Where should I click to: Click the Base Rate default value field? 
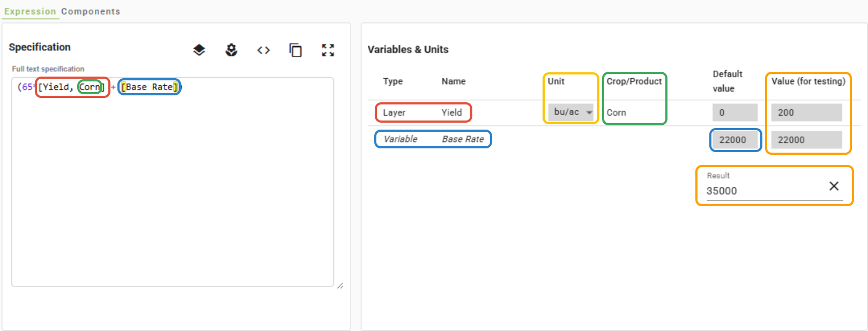point(735,140)
